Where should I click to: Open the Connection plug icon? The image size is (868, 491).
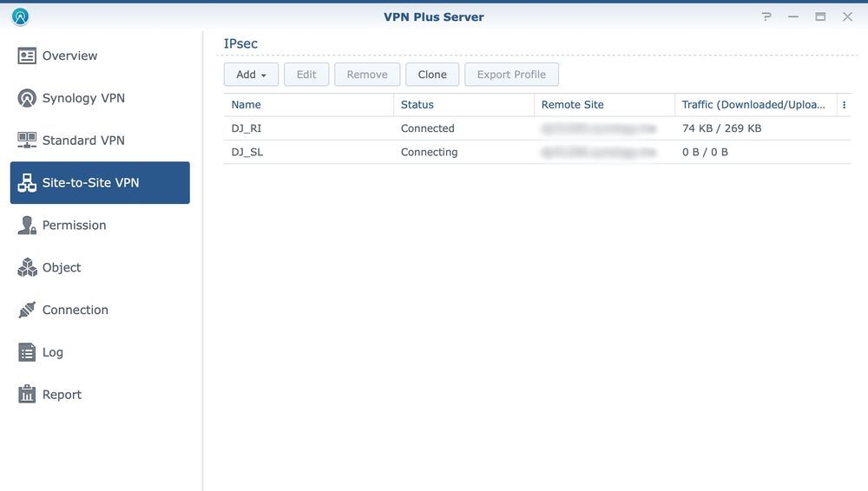click(x=27, y=310)
